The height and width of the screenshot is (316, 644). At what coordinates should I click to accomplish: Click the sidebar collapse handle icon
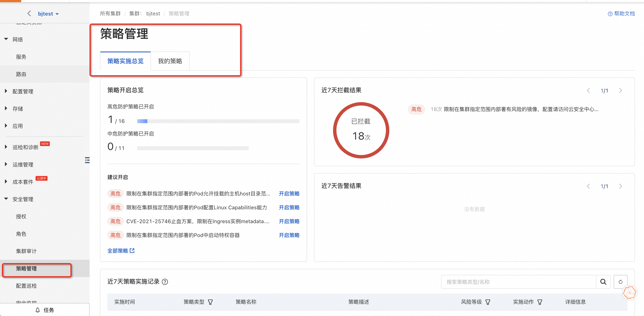87,160
